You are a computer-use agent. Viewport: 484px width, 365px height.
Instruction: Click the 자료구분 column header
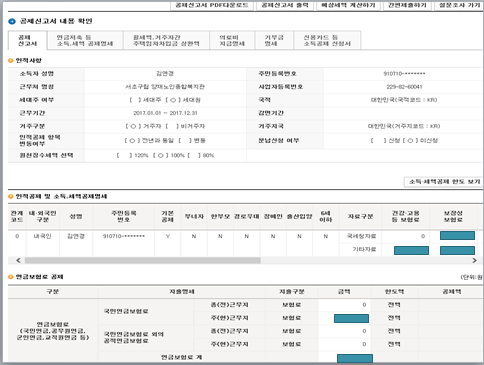click(x=360, y=217)
